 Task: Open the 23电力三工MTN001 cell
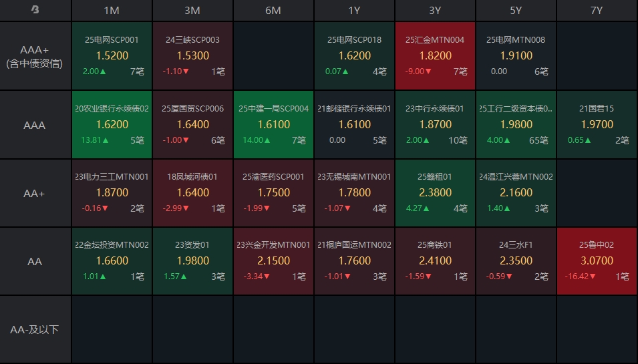tap(112, 193)
